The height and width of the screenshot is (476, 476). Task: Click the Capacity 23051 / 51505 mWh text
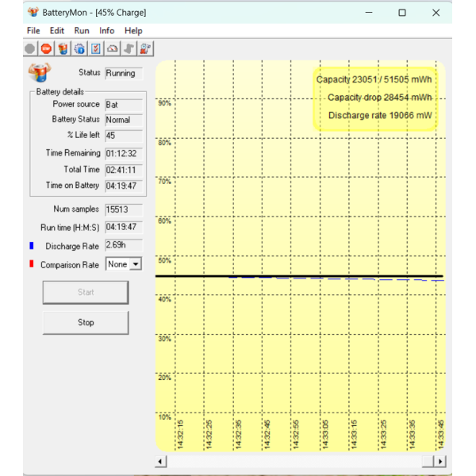pos(374,79)
